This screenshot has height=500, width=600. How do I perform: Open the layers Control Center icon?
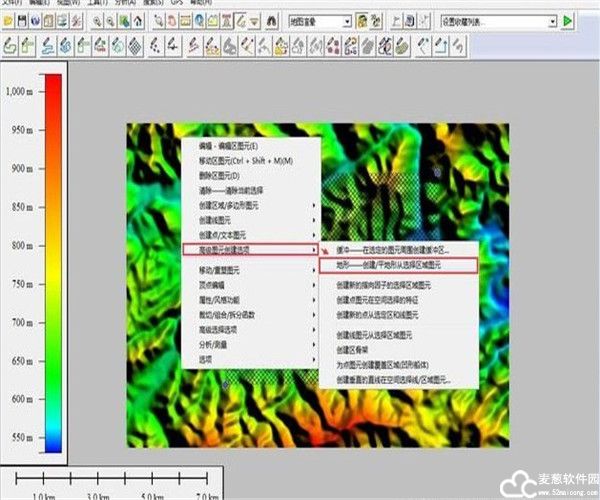pyautogui.click(x=62, y=21)
